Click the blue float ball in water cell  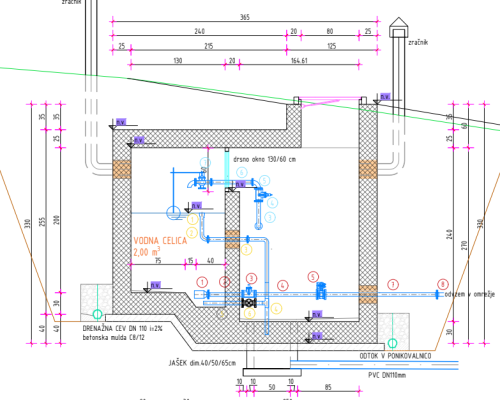pyautogui.click(x=173, y=213)
